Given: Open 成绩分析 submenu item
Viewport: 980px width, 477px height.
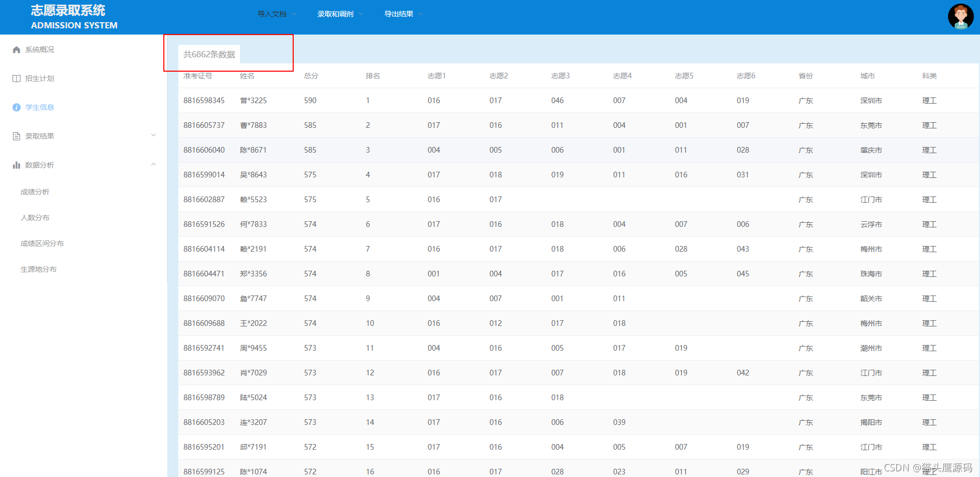Looking at the screenshot, I should [35, 192].
